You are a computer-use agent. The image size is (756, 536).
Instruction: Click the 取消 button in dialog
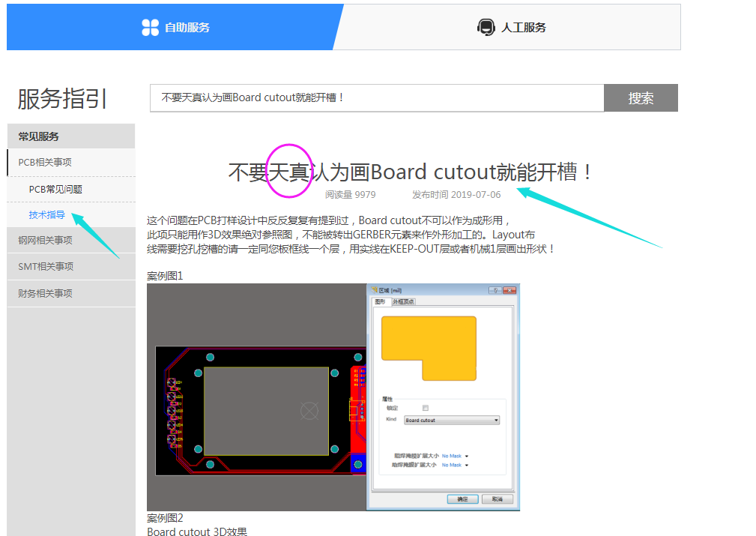point(497,499)
